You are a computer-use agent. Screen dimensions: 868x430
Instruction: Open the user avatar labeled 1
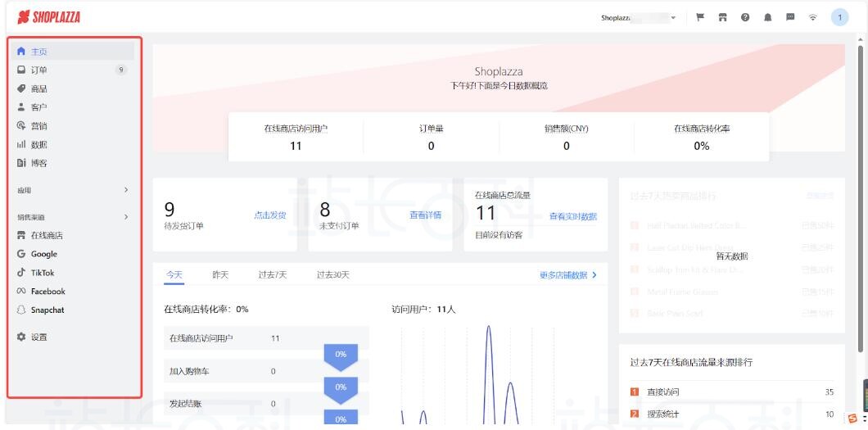point(840,17)
